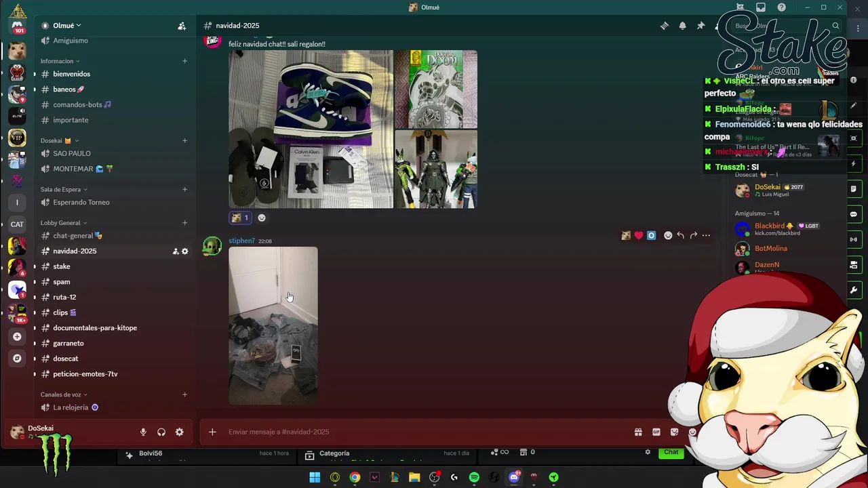This screenshot has width=868, height=488.
Task: Open Discord inbox icon in title bar
Action: 761,7
